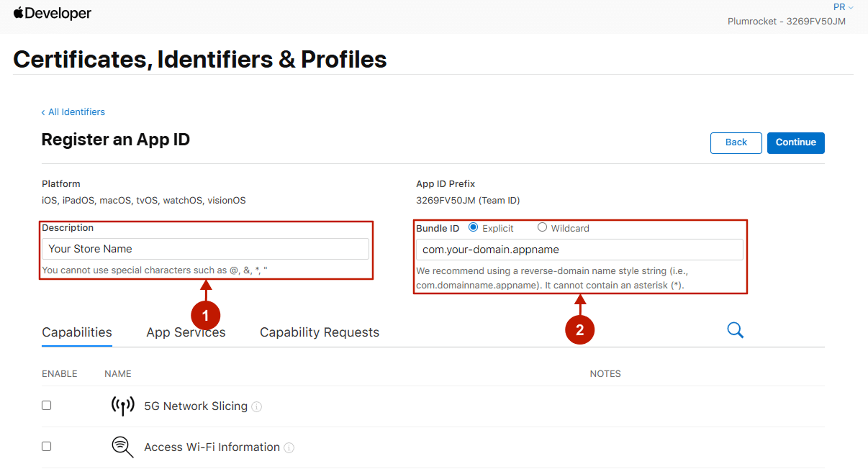Click the Bundle ID text field
This screenshot has height=474, width=868.
point(579,250)
